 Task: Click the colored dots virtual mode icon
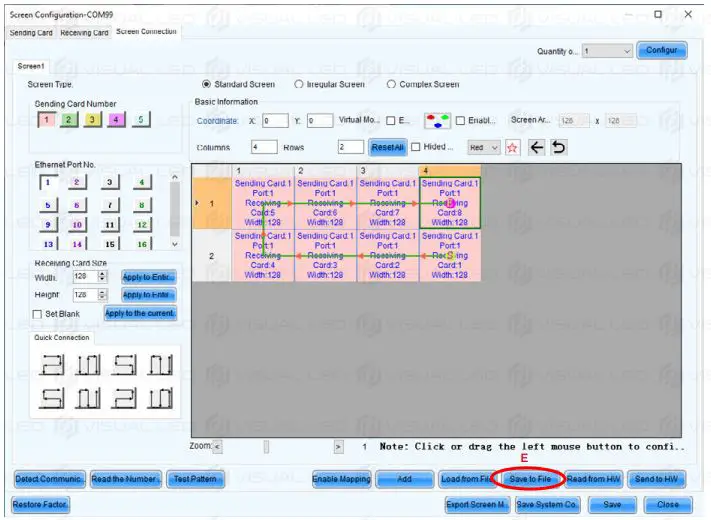(x=437, y=121)
